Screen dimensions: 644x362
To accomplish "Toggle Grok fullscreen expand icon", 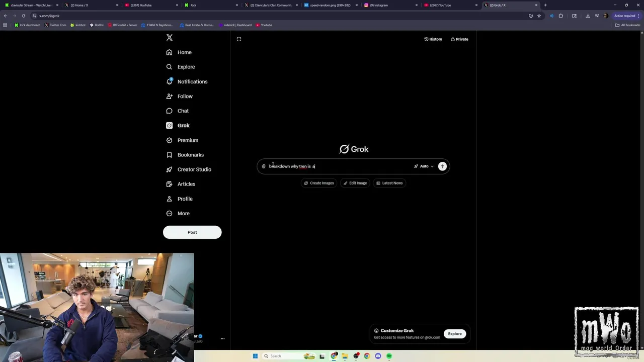I will coord(239,39).
